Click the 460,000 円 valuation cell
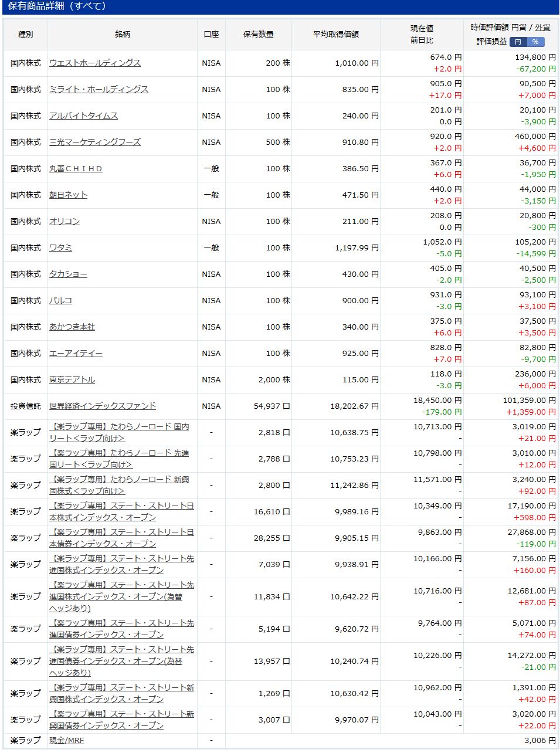The width and height of the screenshot is (560, 753). [535, 136]
